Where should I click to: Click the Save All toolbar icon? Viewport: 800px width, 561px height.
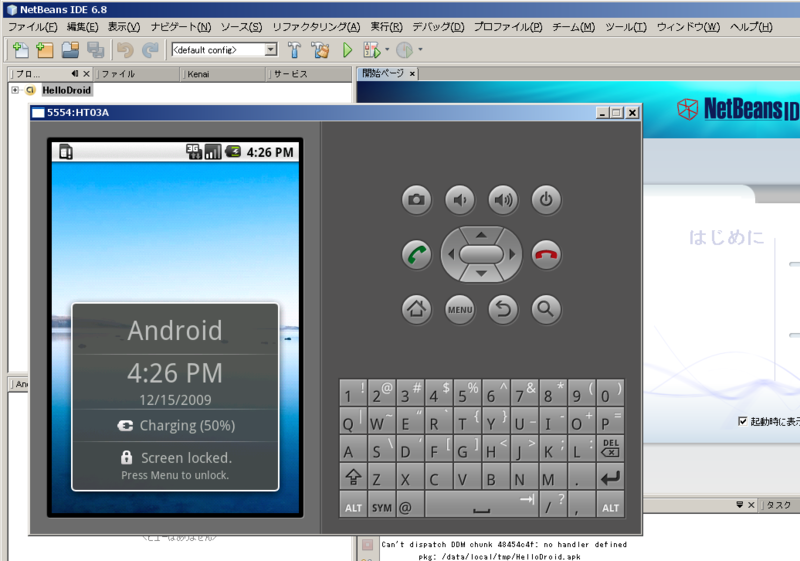[95, 49]
